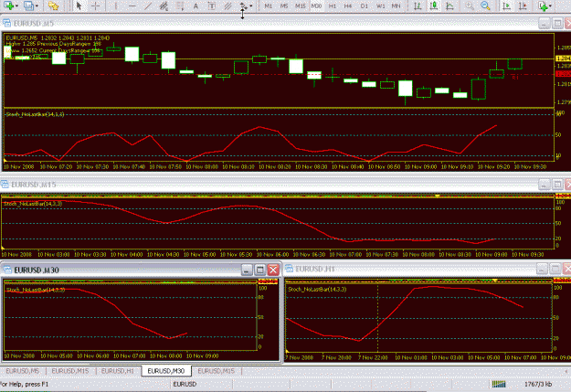571x392 pixels.
Task: Choose the Horizontal Line drawing tool
Action: tap(132, 5)
